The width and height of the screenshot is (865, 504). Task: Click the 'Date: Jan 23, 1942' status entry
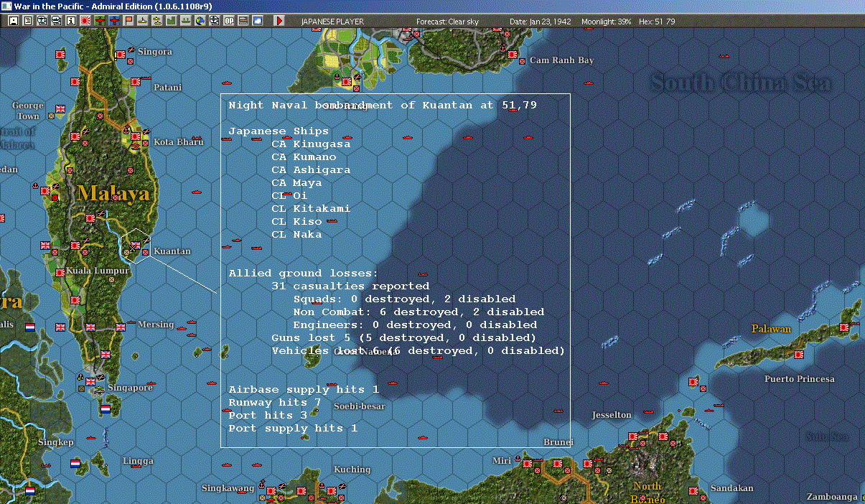click(541, 22)
